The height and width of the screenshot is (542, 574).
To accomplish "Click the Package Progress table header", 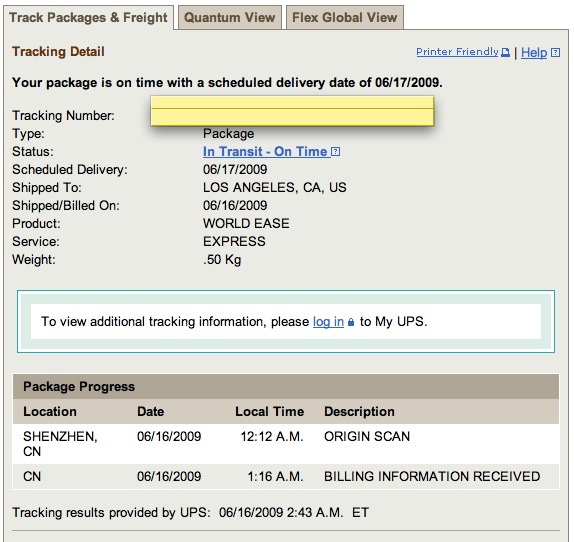I will click(286, 386).
